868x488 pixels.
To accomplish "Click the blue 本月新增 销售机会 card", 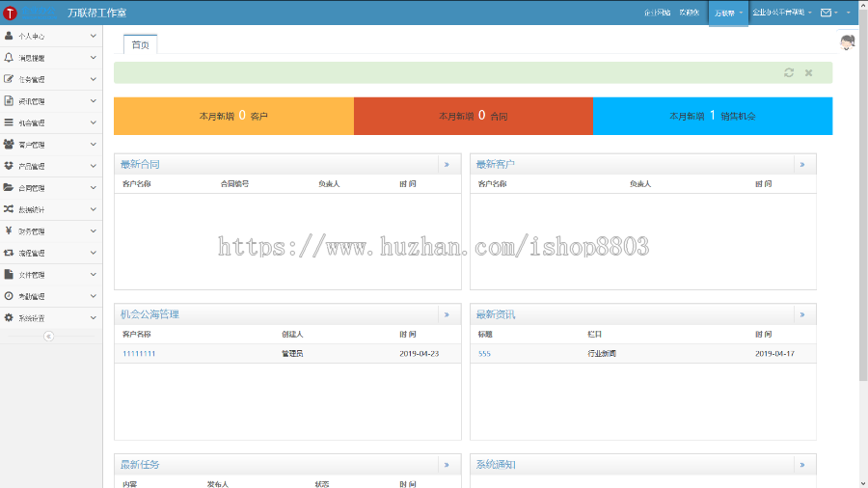I will (x=713, y=116).
